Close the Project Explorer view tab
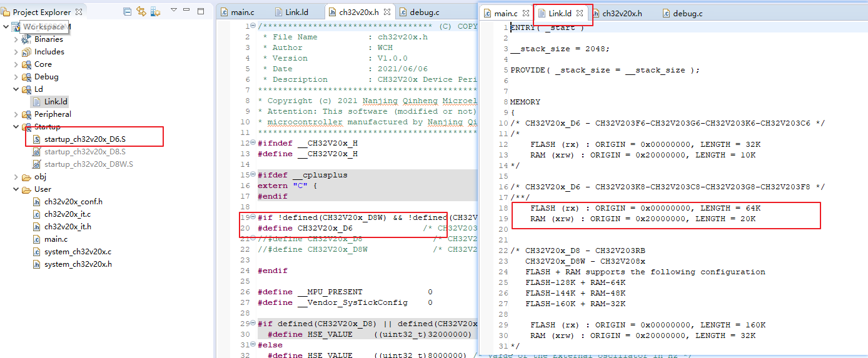Image resolution: width=868 pixels, height=358 pixels. pos(79,12)
